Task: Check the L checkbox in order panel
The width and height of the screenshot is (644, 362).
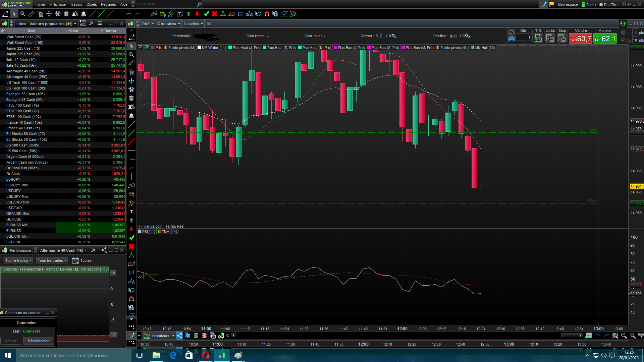Action: (623, 33)
